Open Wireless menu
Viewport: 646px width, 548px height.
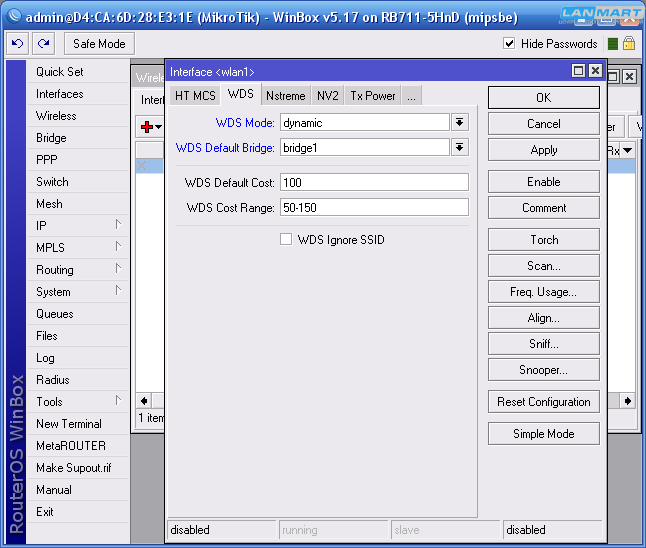tap(77, 116)
